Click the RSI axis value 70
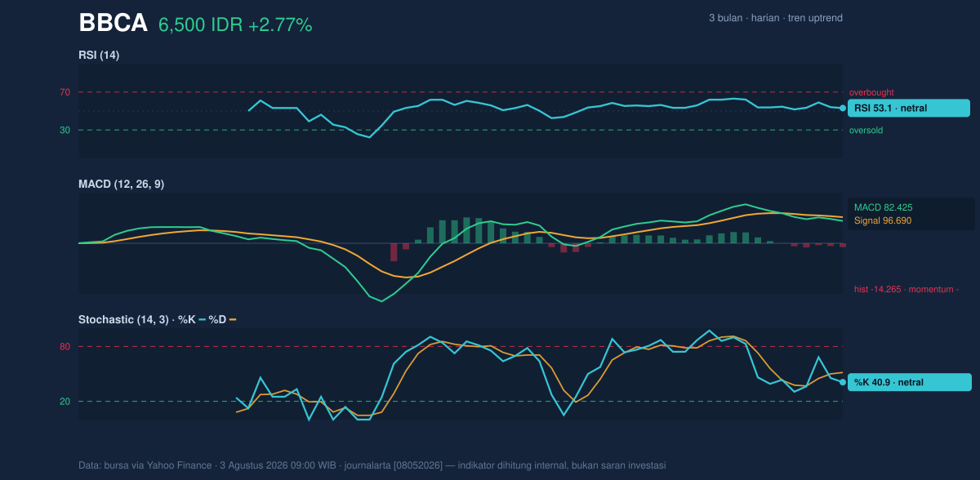Image resolution: width=980 pixels, height=480 pixels. pyautogui.click(x=65, y=92)
